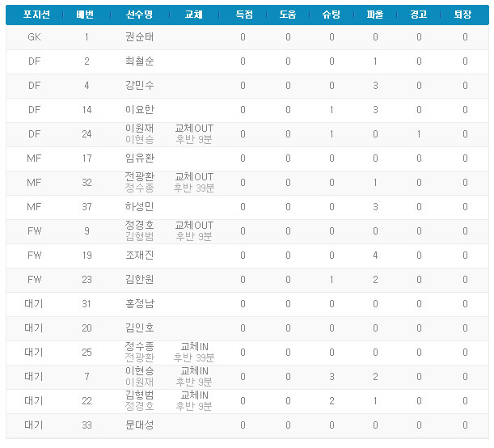This screenshot has height=448, width=494.
Task: Select player name 김한원
Action: click(x=139, y=280)
